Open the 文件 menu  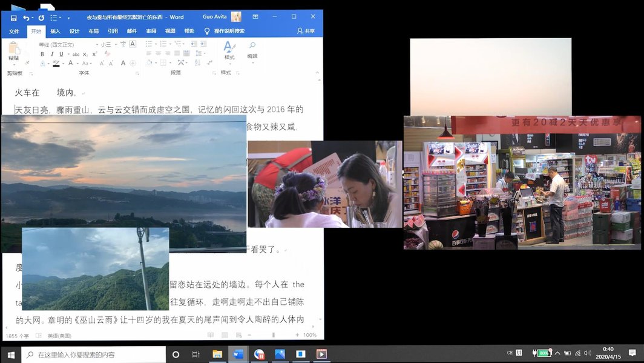tap(14, 31)
